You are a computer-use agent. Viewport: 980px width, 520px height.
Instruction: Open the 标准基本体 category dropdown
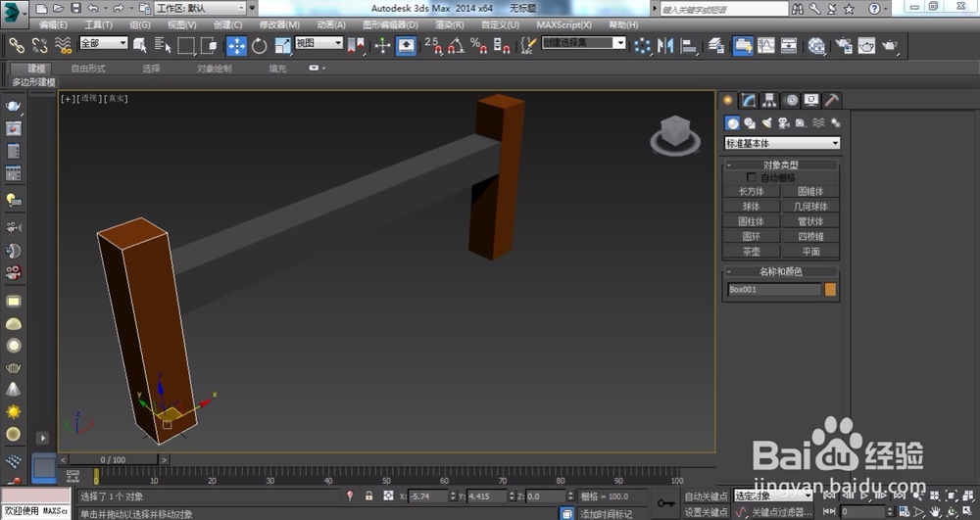pyautogui.click(x=782, y=143)
